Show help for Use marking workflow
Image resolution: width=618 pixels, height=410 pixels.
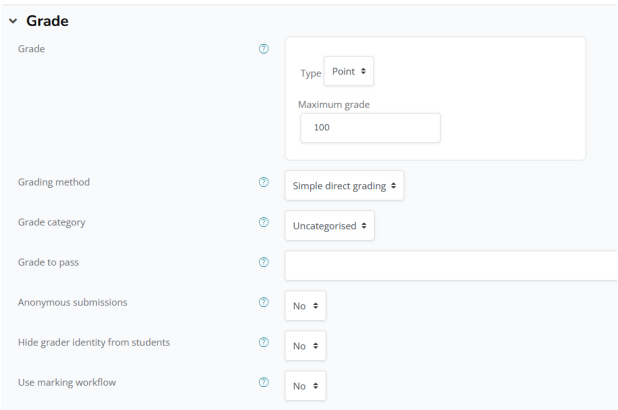264,383
